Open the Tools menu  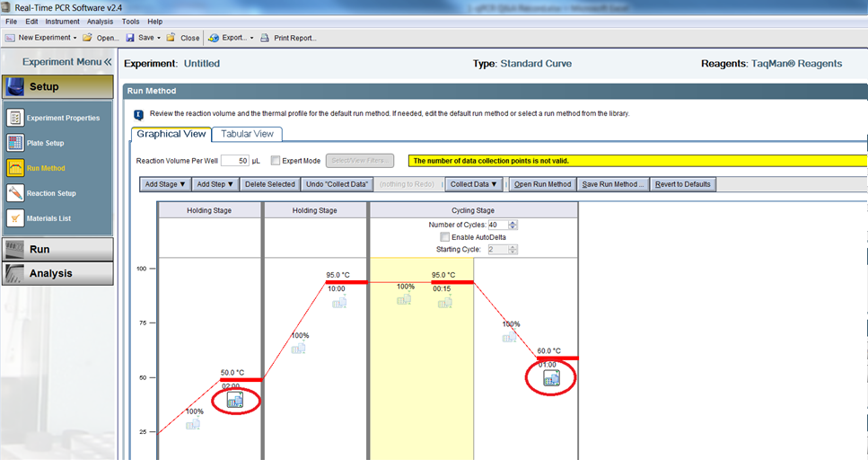coord(131,22)
